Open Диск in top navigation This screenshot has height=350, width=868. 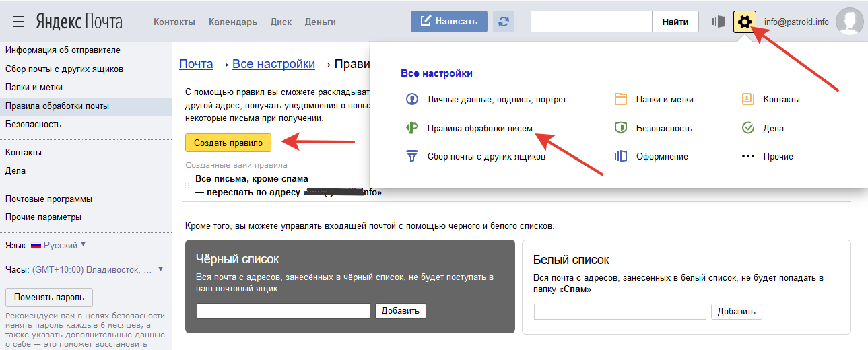tap(281, 22)
